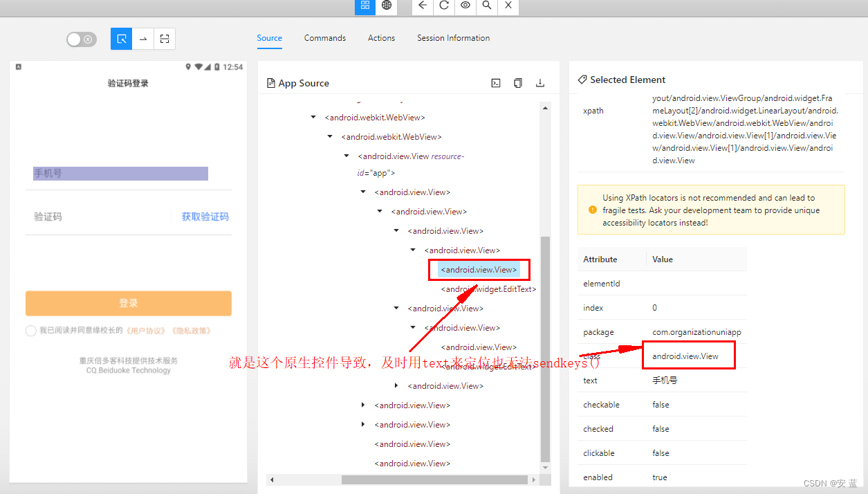Open the search-for-element terminal icon

495,82
